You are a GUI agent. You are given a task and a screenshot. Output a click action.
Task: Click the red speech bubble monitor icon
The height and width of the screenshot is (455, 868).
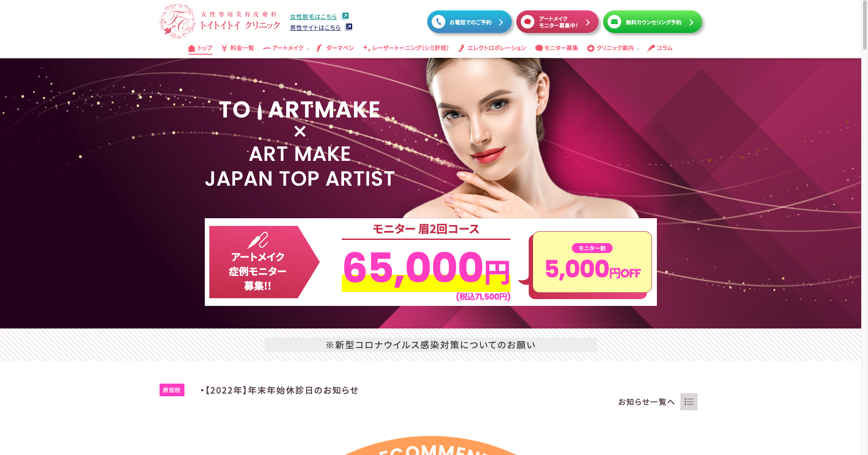click(527, 22)
